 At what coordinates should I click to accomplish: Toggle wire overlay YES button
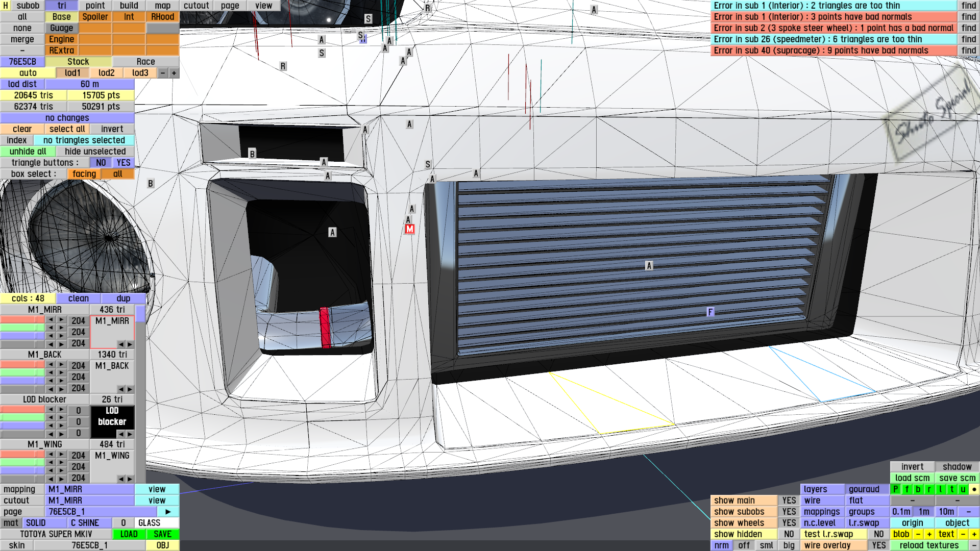[x=878, y=545]
